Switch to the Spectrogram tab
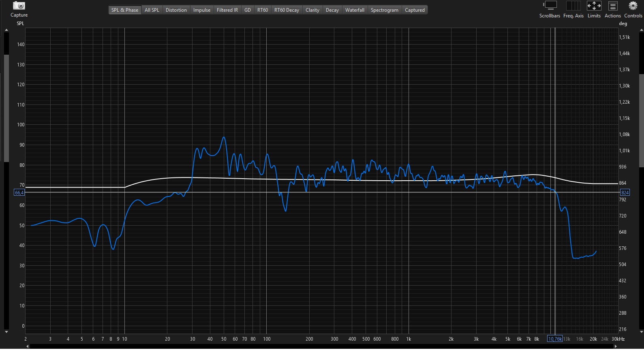The width and height of the screenshot is (644, 350). tap(385, 10)
